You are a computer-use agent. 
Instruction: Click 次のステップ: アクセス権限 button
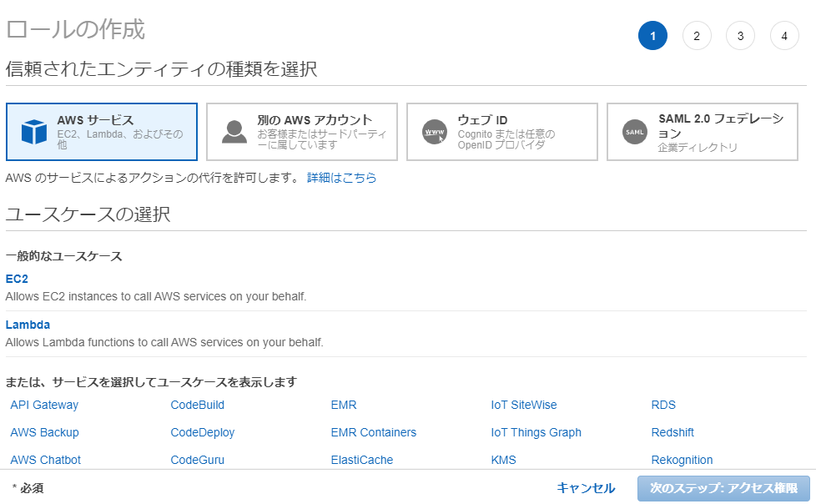tap(723, 488)
